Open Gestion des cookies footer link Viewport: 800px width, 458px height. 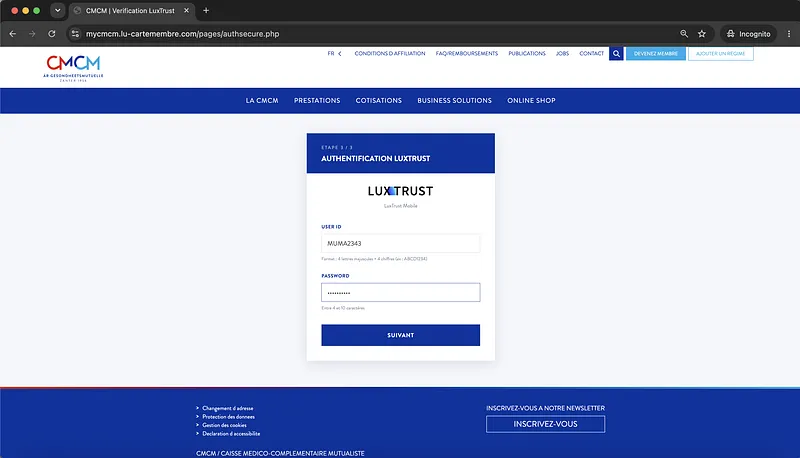pyautogui.click(x=224, y=425)
